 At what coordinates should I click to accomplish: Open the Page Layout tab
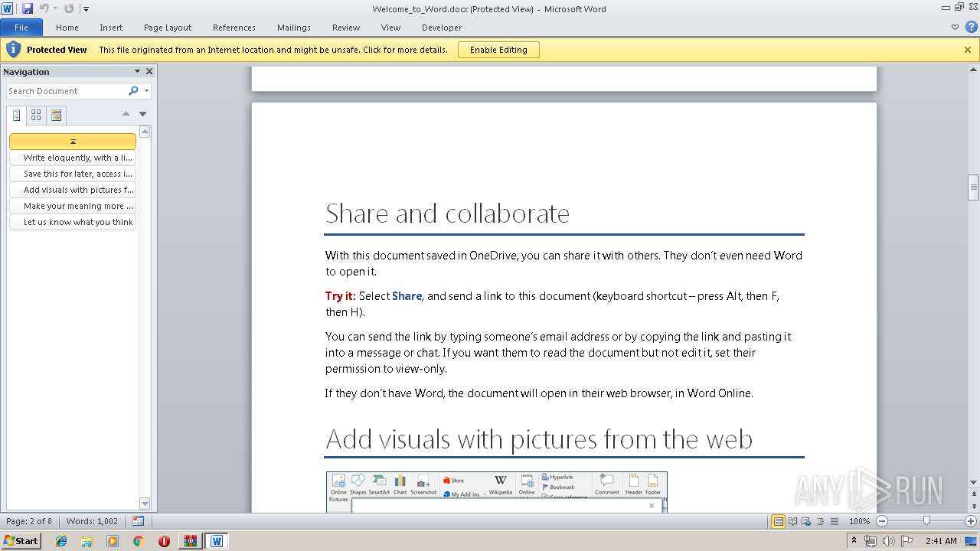168,28
